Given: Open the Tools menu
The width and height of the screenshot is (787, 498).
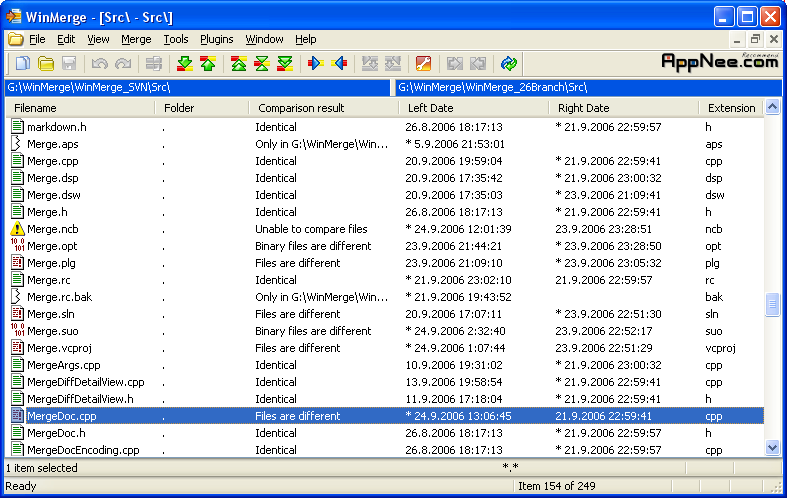Looking at the screenshot, I should point(176,39).
